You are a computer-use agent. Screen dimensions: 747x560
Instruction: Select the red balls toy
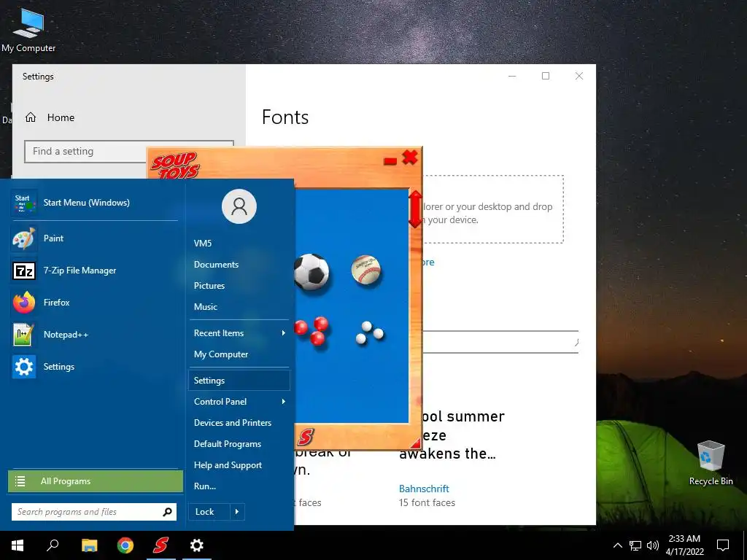(x=311, y=330)
